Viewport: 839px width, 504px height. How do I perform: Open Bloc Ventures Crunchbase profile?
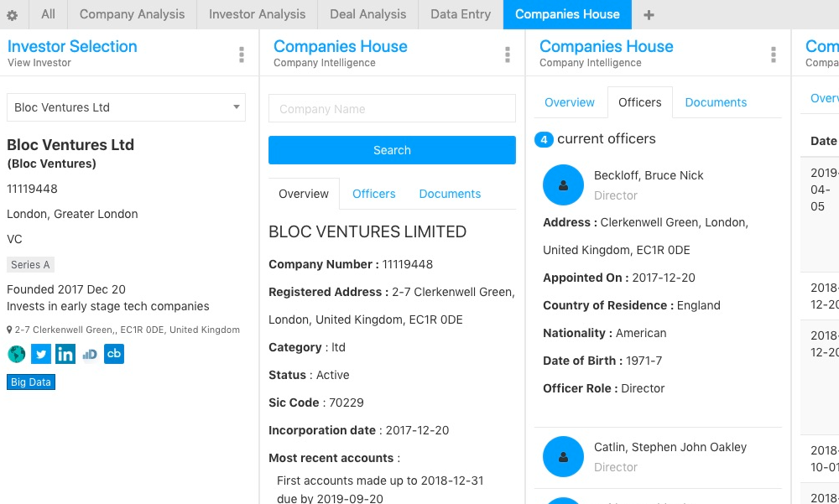click(x=114, y=354)
